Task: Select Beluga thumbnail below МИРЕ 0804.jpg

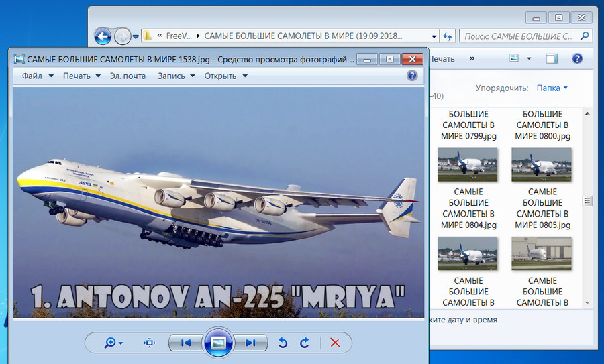Action: click(x=468, y=253)
